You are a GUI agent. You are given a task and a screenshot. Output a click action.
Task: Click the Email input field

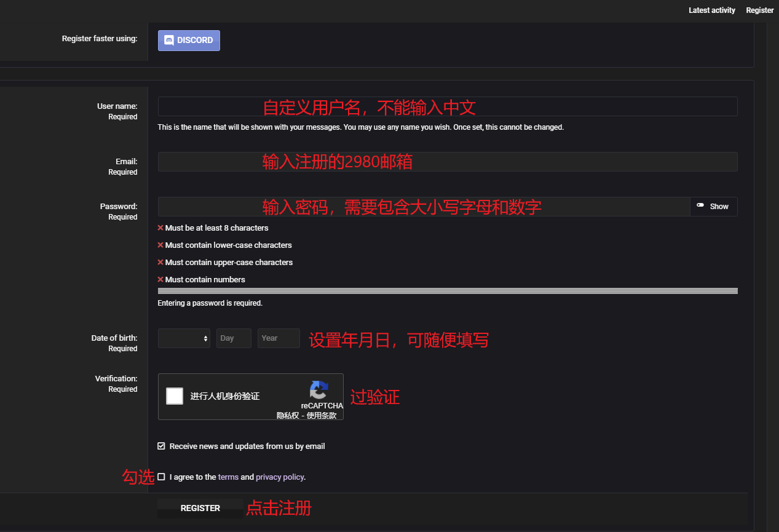coord(448,161)
